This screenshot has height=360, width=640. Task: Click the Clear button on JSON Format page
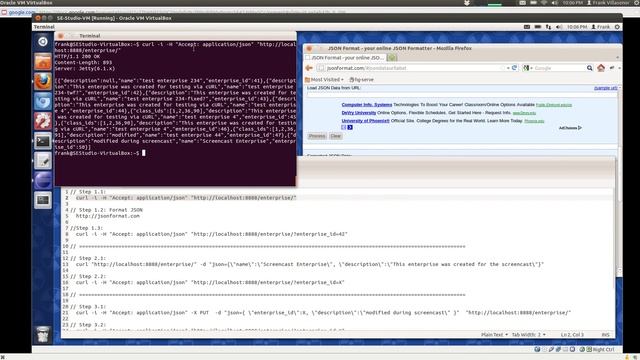pos(336,136)
